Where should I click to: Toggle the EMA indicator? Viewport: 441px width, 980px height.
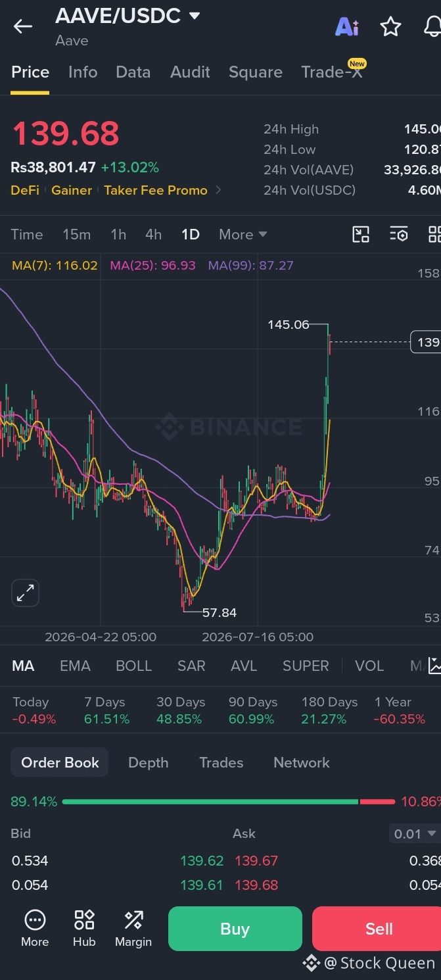(x=75, y=666)
